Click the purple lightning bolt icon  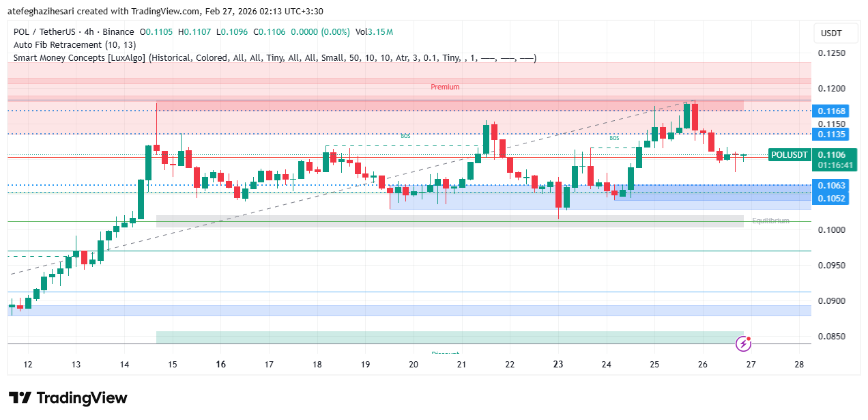tap(743, 344)
